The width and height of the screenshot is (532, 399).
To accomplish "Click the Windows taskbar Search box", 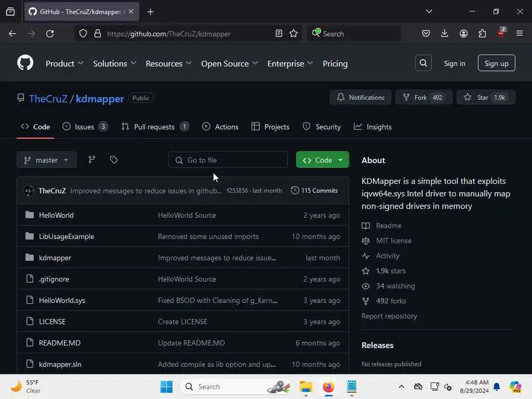I will (x=236, y=387).
